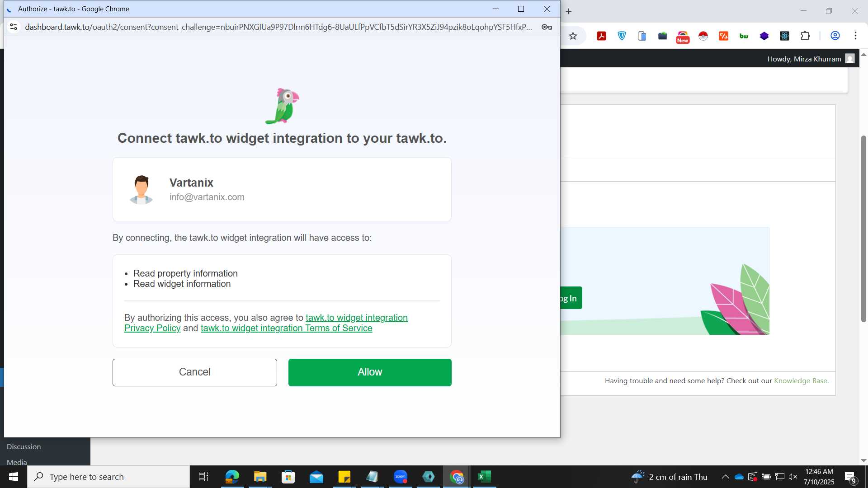Click the extension icon with red New badge

[x=683, y=37]
